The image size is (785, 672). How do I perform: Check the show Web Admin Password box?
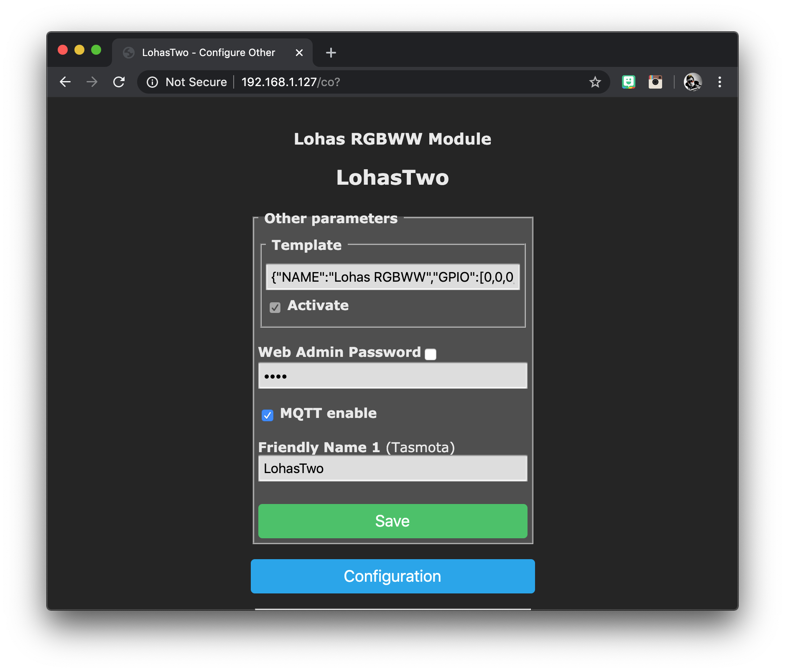(x=431, y=354)
